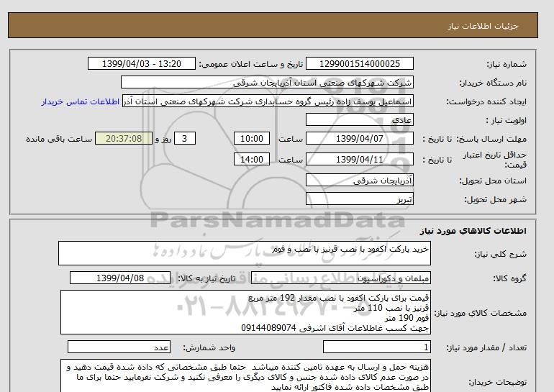Open the اطلاعات تماس خریدار link
The width and height of the screenshot is (554, 392).
(x=81, y=101)
